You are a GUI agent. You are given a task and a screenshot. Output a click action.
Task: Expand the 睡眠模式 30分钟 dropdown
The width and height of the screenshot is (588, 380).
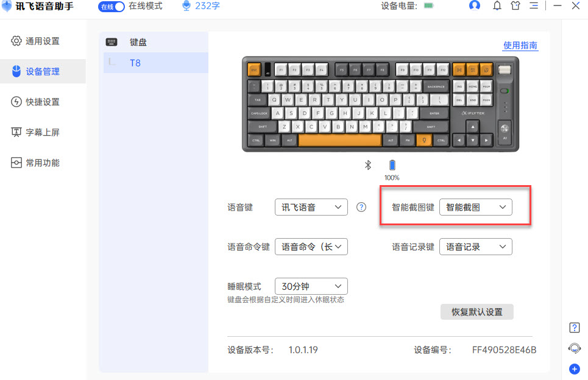point(311,286)
